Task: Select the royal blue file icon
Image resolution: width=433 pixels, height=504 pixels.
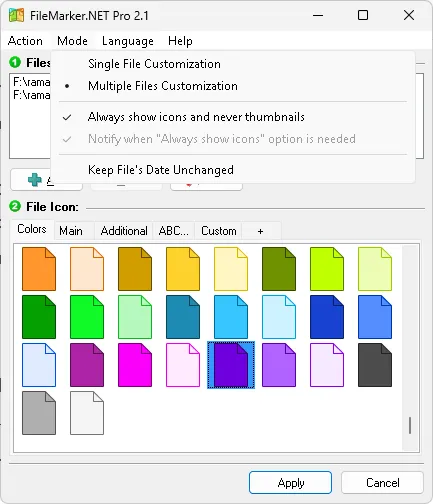Action: pyautogui.click(x=327, y=317)
